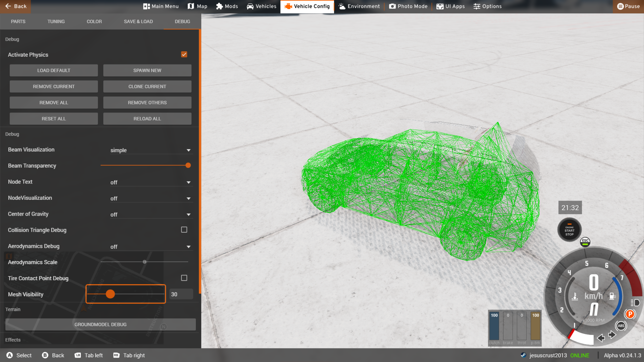
Task: Click the Mesh Visibility value field
Action: click(181, 294)
